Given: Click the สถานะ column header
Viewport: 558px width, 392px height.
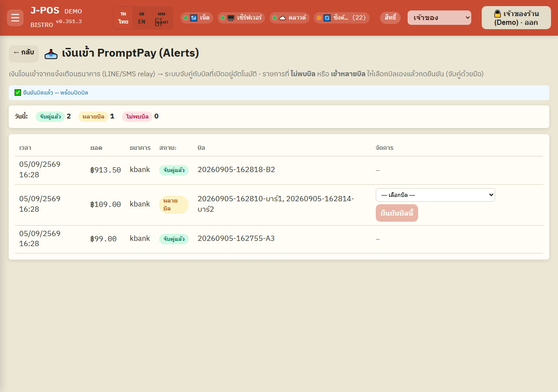Looking at the screenshot, I should 168,148.
